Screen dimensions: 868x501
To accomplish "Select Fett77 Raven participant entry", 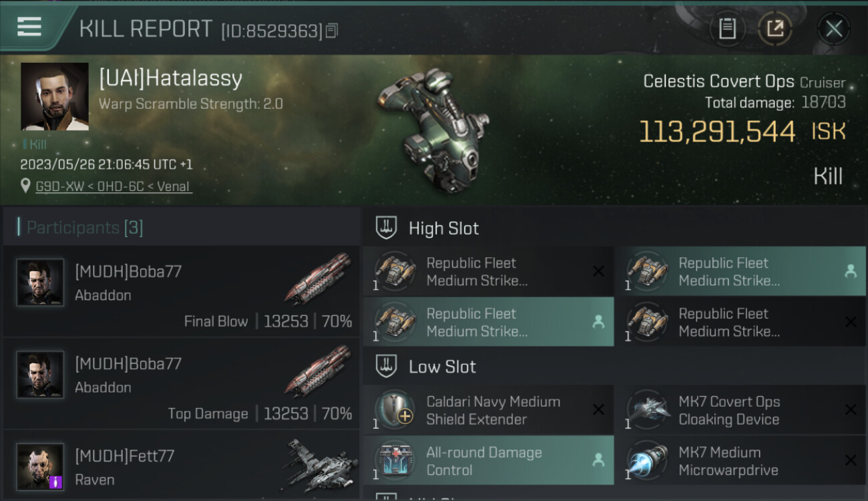I will pyautogui.click(x=181, y=466).
